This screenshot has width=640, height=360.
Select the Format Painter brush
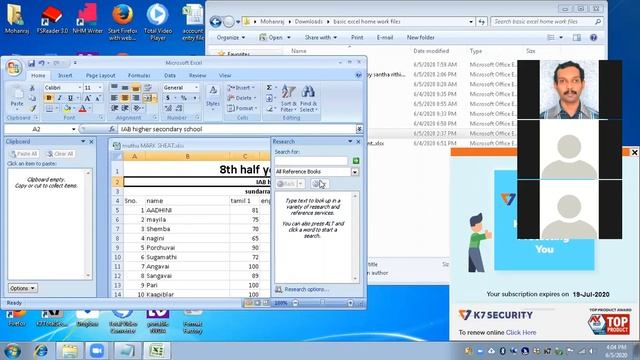coord(32,108)
